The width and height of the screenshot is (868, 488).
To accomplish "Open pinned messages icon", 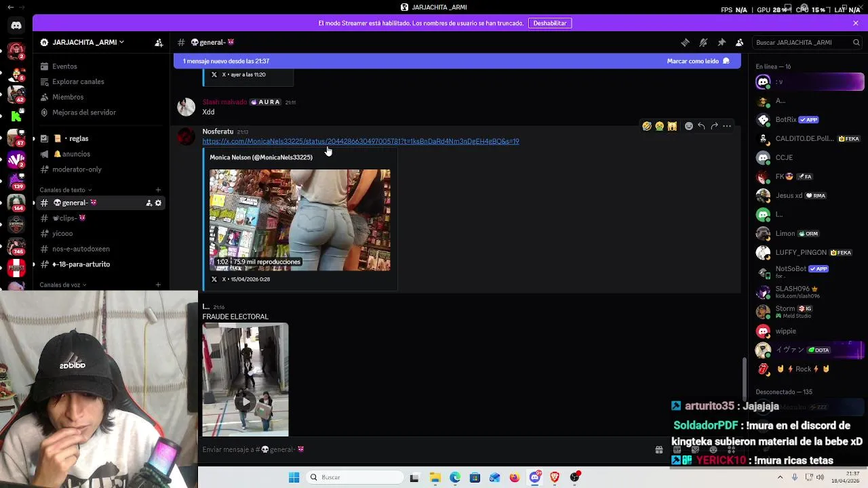I will pos(722,42).
